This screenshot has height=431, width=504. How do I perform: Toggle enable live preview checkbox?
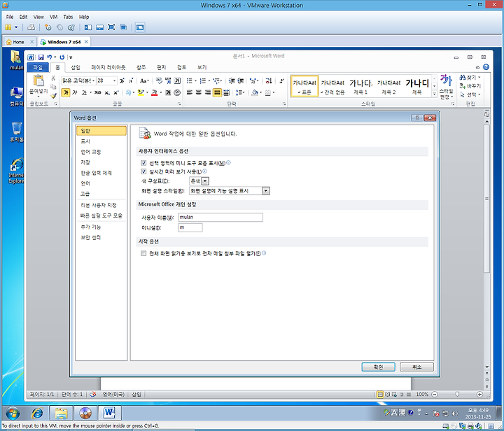[x=143, y=171]
